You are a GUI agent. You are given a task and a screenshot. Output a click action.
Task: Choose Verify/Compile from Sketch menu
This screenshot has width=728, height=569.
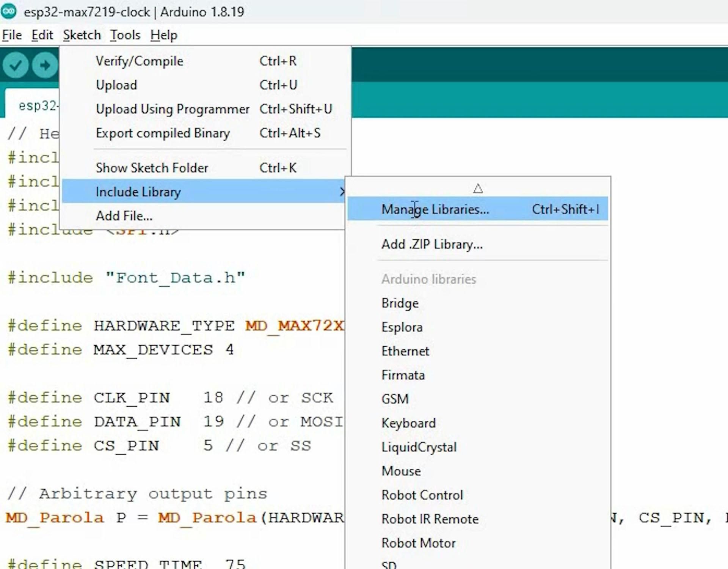(205, 61)
